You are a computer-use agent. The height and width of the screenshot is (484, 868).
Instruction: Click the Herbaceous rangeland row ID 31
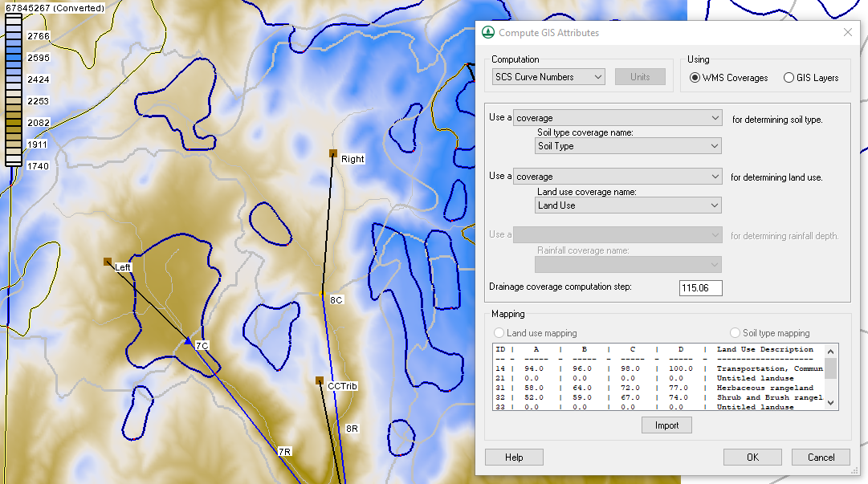658,388
